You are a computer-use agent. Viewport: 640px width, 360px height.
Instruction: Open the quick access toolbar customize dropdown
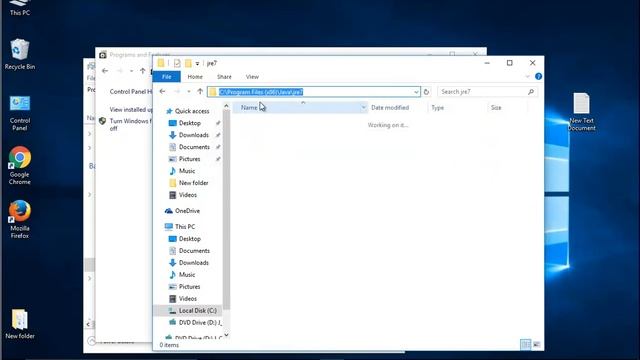(197, 64)
